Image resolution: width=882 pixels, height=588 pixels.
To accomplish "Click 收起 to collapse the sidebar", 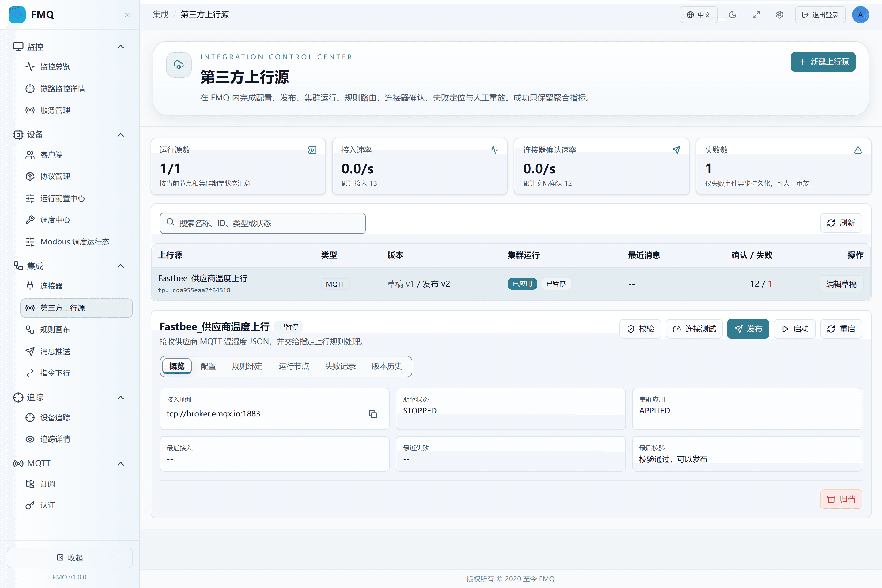I will (x=70, y=558).
